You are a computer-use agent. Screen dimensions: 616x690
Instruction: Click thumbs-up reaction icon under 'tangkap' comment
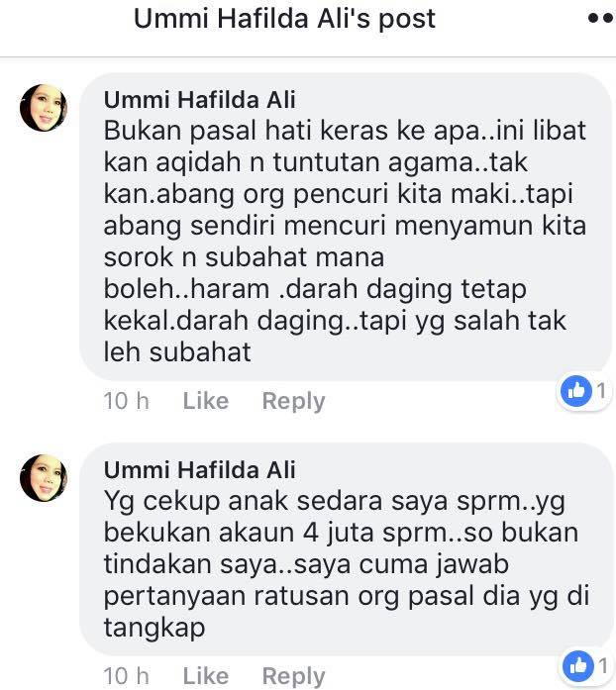click(x=578, y=666)
